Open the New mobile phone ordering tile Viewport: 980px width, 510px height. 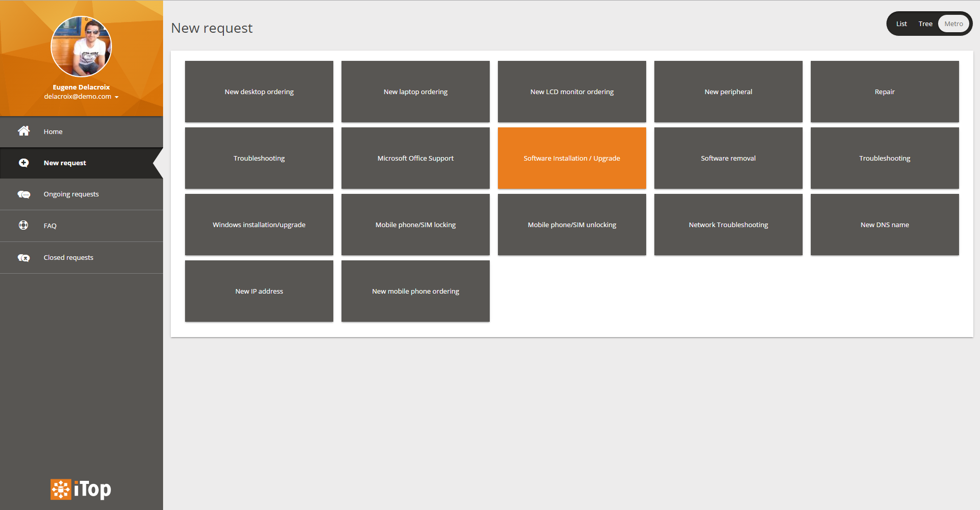point(415,291)
